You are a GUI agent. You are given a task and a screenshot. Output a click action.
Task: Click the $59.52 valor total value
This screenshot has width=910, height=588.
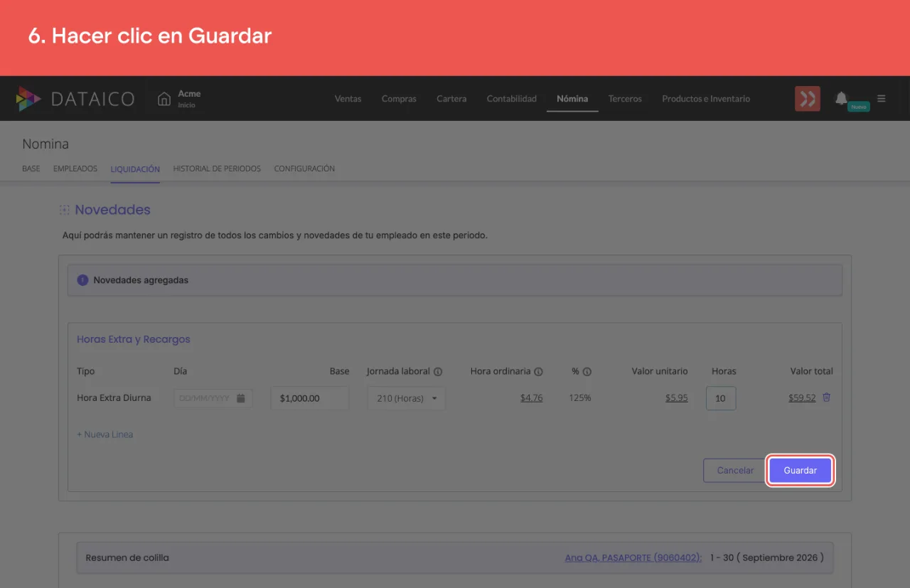tap(802, 398)
